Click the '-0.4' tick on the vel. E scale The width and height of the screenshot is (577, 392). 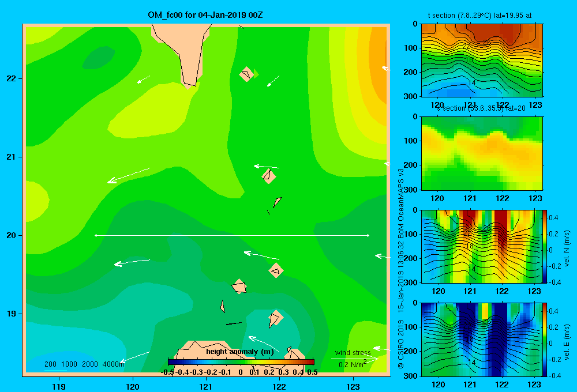click(x=554, y=375)
